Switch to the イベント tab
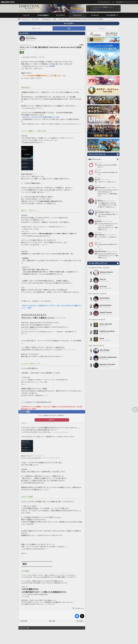This screenshot has width=138, height=644. coord(102,29)
